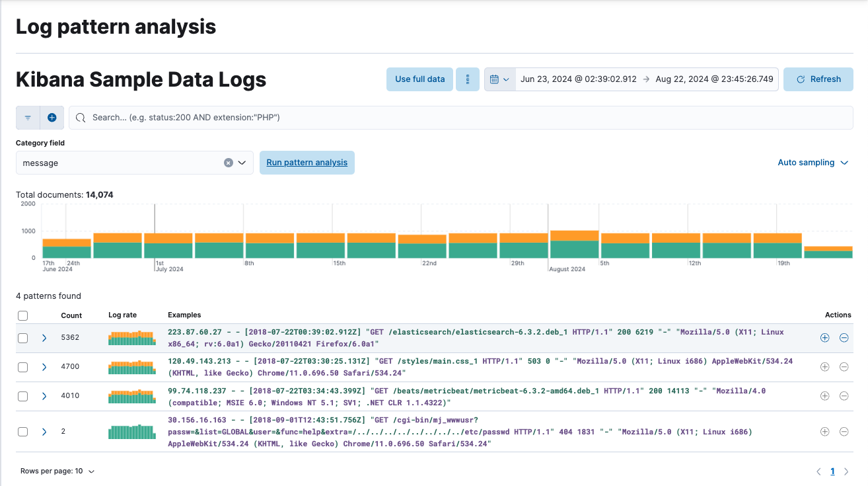Filter out the metricbeat pattern with minus icon
The image size is (868, 486).
pyautogui.click(x=844, y=395)
